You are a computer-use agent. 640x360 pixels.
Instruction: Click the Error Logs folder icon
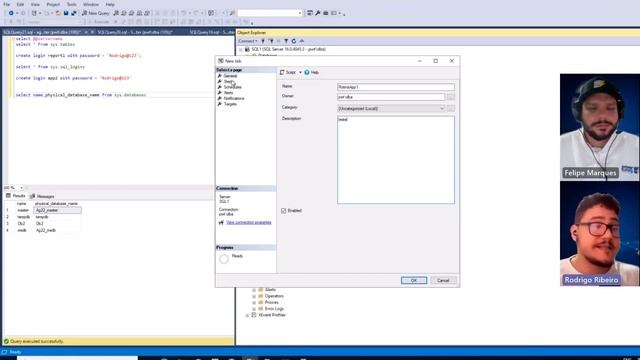click(x=261, y=309)
